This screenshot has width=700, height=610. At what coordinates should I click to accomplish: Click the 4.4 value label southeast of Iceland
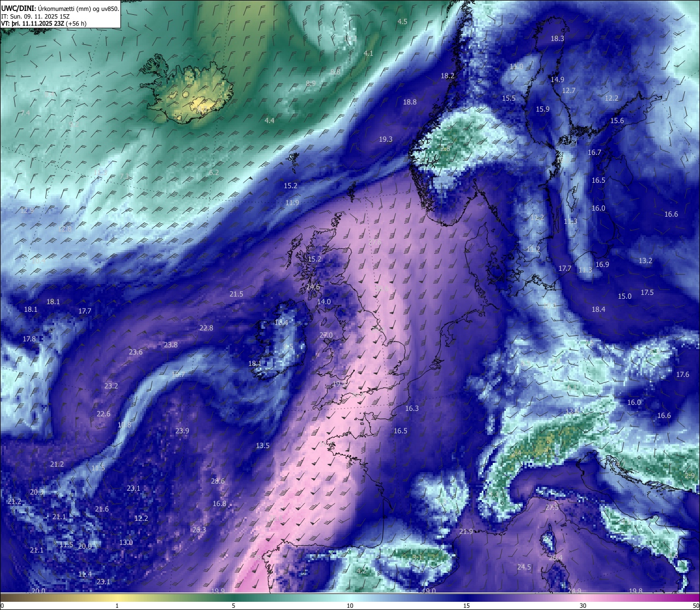[270, 121]
